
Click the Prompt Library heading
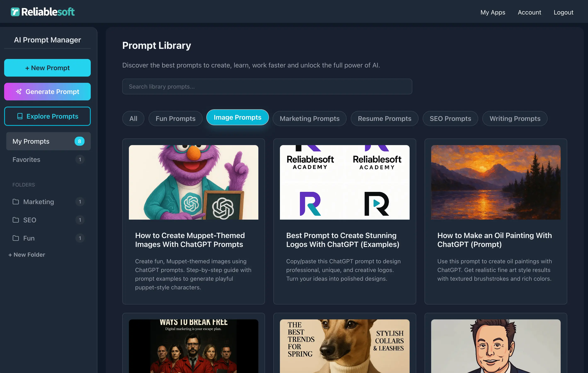[156, 46]
